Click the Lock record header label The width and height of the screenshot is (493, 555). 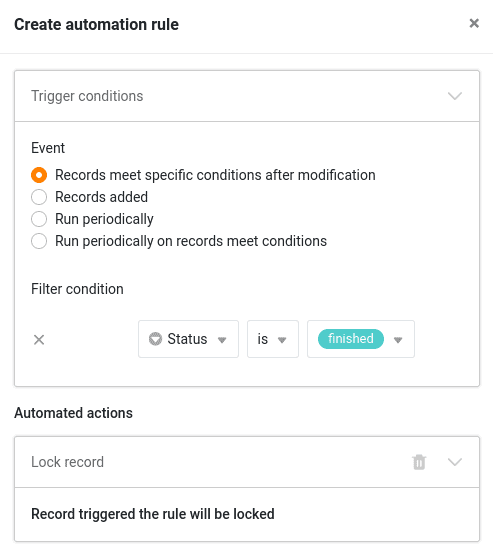click(68, 462)
